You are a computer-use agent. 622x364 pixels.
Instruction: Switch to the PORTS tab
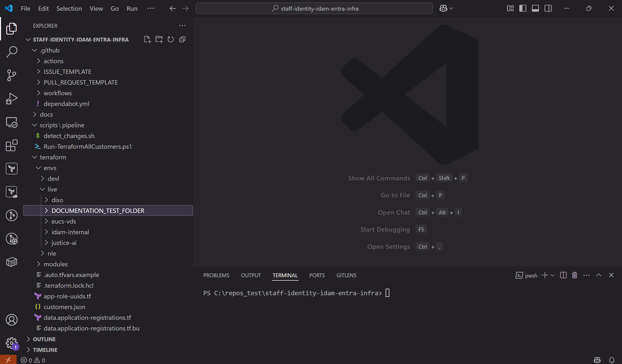click(x=317, y=275)
